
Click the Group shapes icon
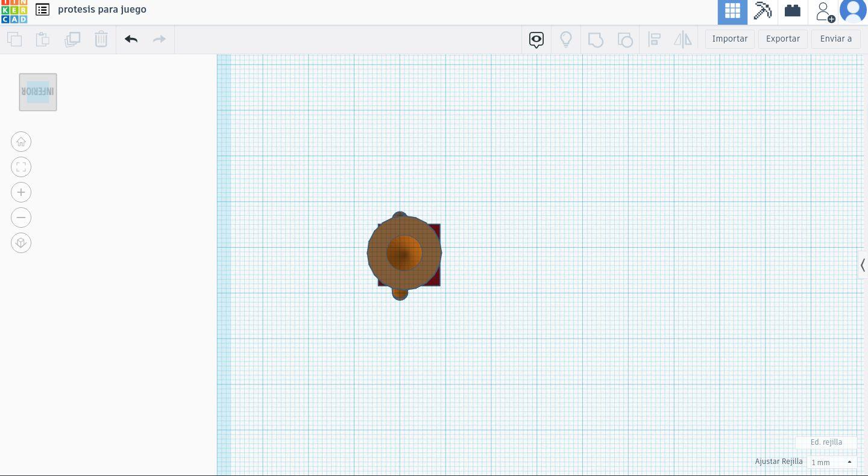(596, 40)
